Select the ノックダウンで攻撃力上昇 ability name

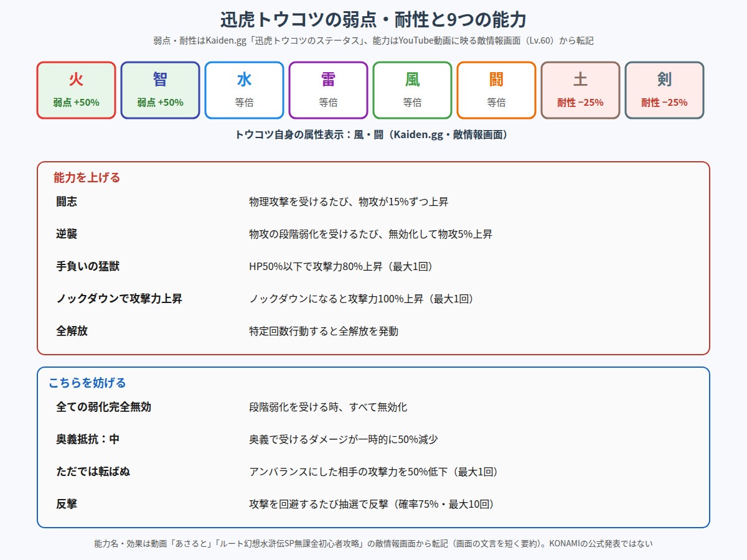point(119,299)
